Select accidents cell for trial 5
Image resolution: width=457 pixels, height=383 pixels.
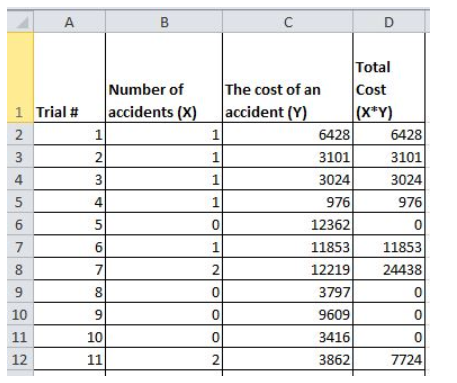[x=164, y=224]
